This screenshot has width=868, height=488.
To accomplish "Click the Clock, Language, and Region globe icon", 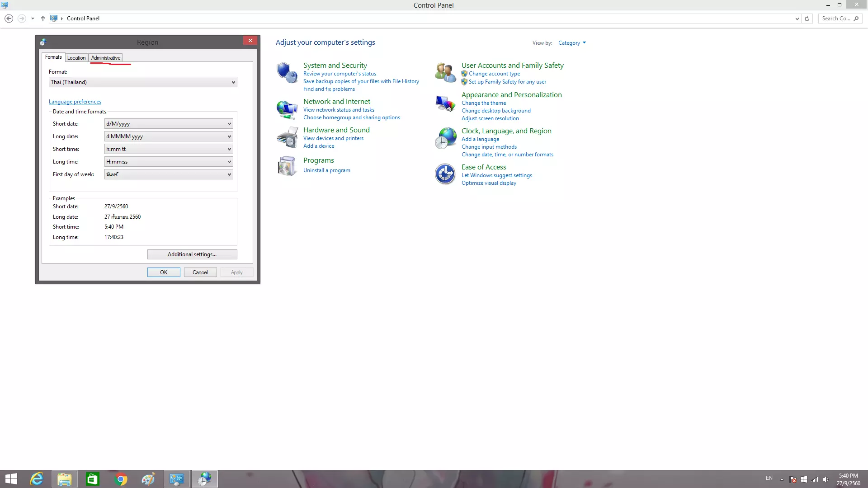I will [x=445, y=138].
